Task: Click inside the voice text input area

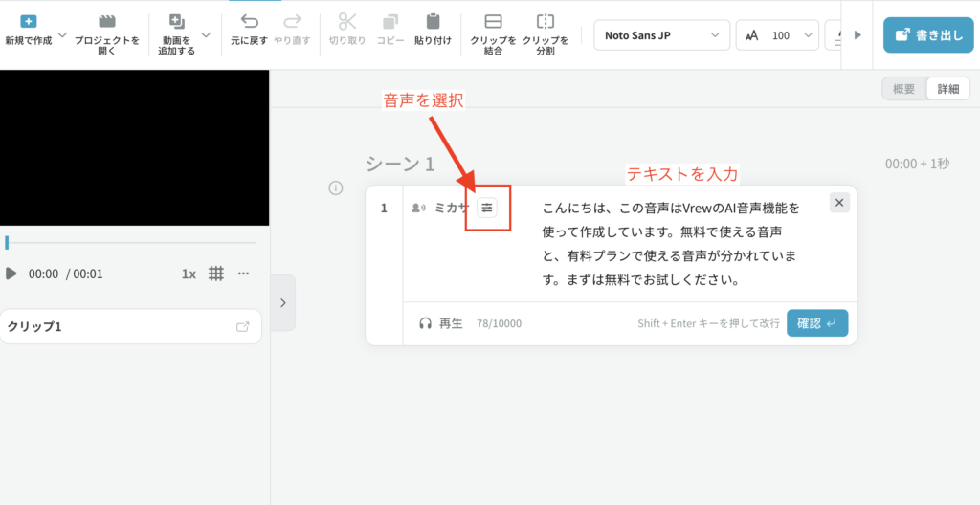Action: click(670, 244)
